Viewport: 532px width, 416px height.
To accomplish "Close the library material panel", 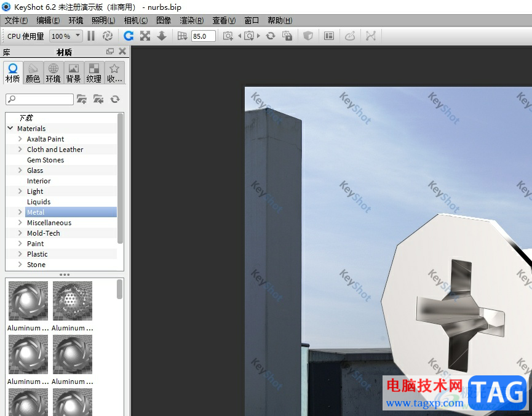I will (122, 51).
